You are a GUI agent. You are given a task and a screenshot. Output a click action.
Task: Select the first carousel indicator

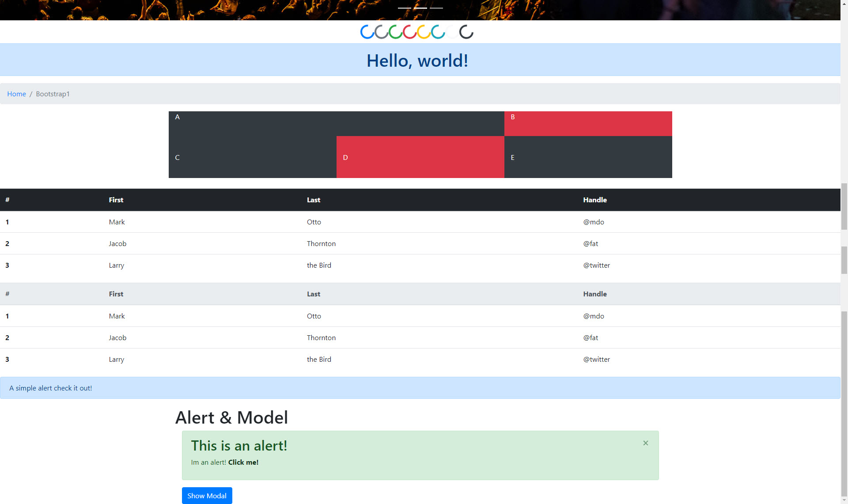coord(405,8)
